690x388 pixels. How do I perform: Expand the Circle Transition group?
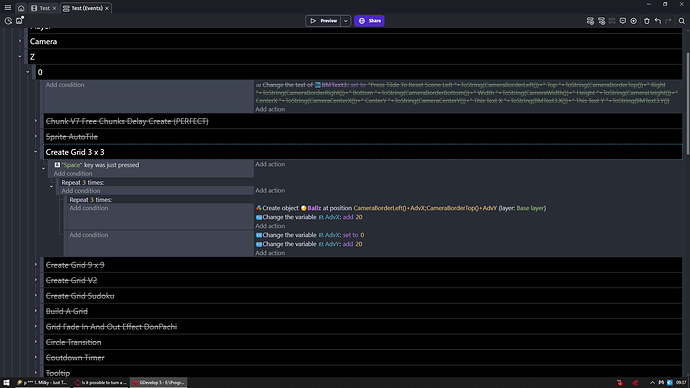coord(36,342)
